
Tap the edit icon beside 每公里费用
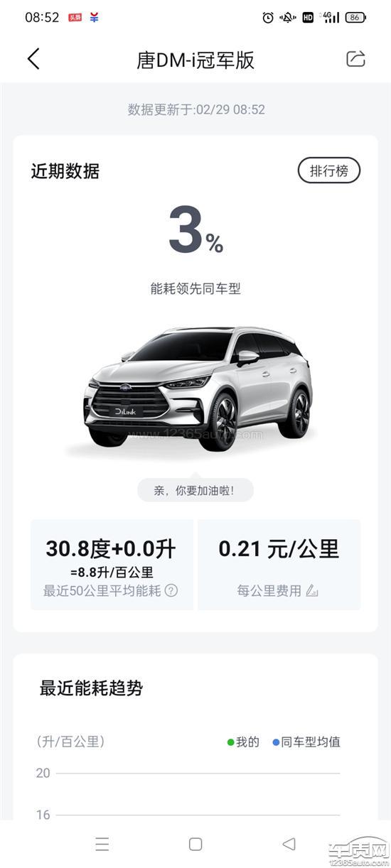click(x=311, y=590)
